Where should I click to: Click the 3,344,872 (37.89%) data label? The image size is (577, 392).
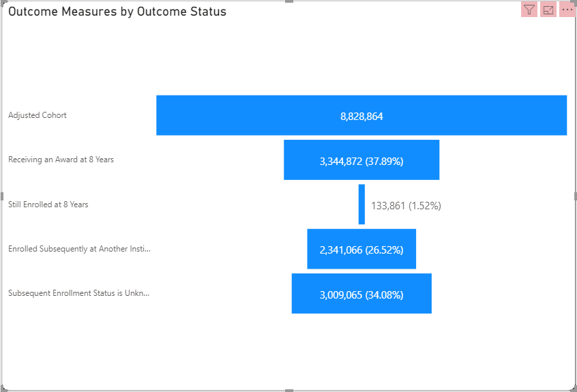(x=361, y=161)
